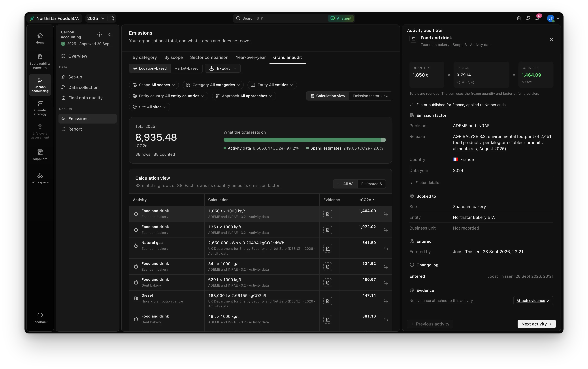The height and width of the screenshot is (369, 588).
Task: Open Sustainability reporting in sidebar
Action: pyautogui.click(x=40, y=62)
